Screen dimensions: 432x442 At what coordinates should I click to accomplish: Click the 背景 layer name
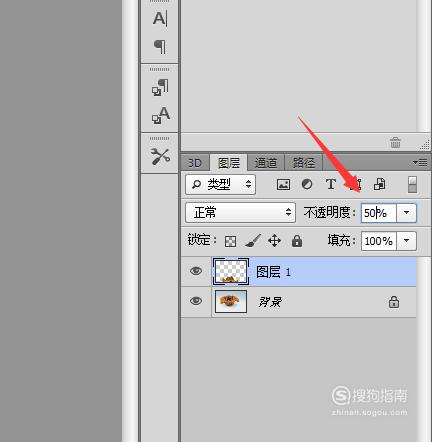coord(270,302)
